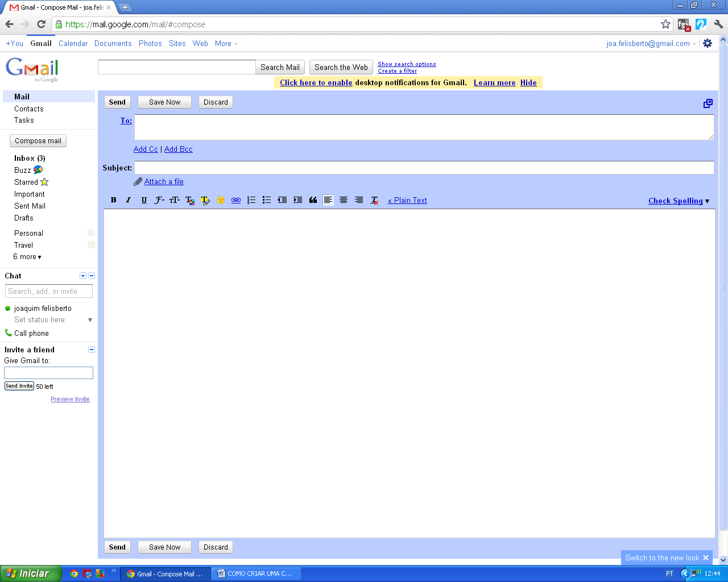Collapse the Chat panel
The image size is (728, 582).
(x=92, y=276)
